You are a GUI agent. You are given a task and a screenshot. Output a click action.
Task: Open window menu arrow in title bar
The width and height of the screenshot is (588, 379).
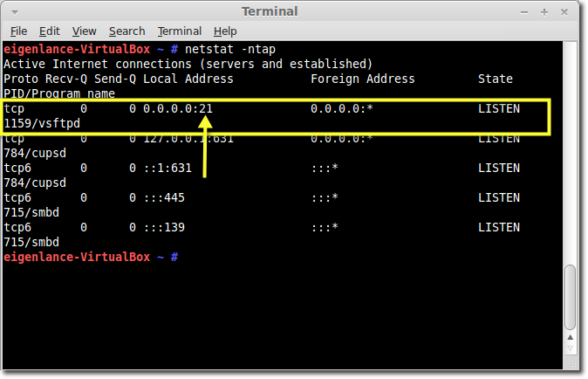(15, 12)
